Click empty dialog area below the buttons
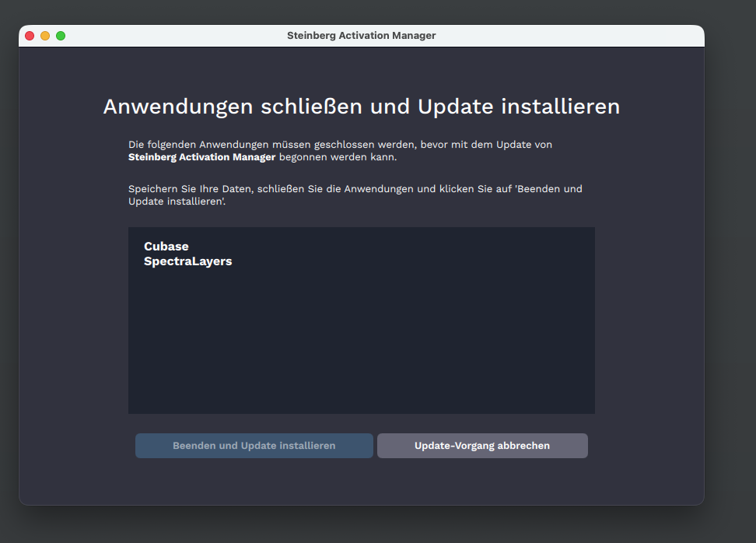 coord(361,482)
